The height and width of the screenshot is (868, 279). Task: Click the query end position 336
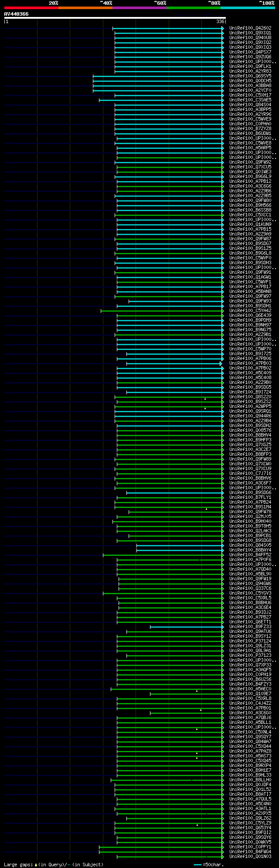tap(220, 21)
